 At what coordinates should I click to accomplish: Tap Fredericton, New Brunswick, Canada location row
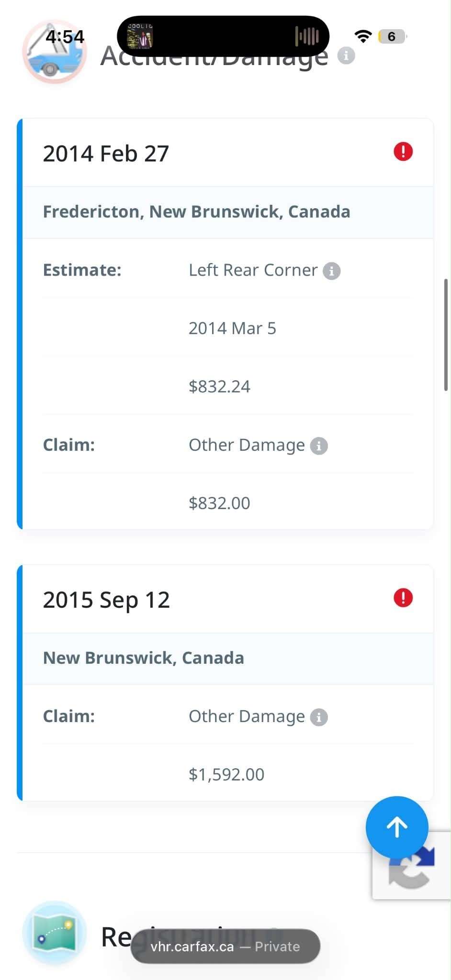228,212
